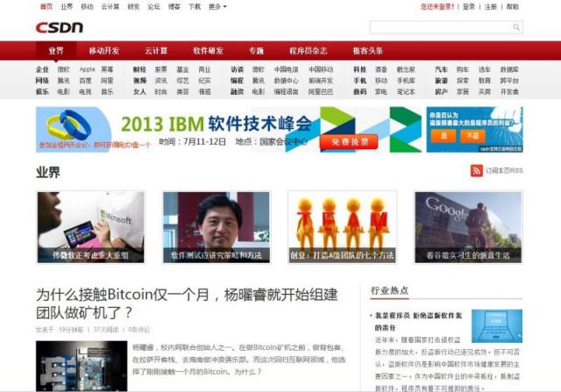Click the Bitcoin mining hardware article image

[82, 366]
